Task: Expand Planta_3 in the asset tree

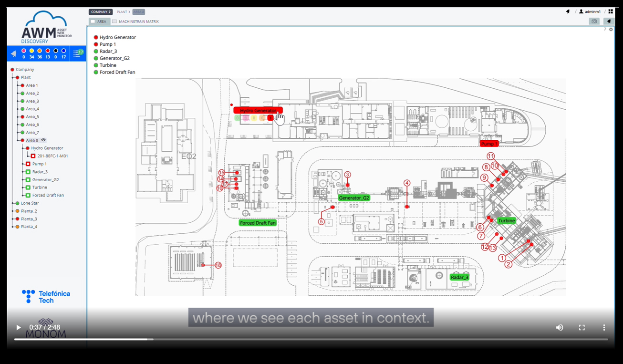Action: (x=17, y=219)
